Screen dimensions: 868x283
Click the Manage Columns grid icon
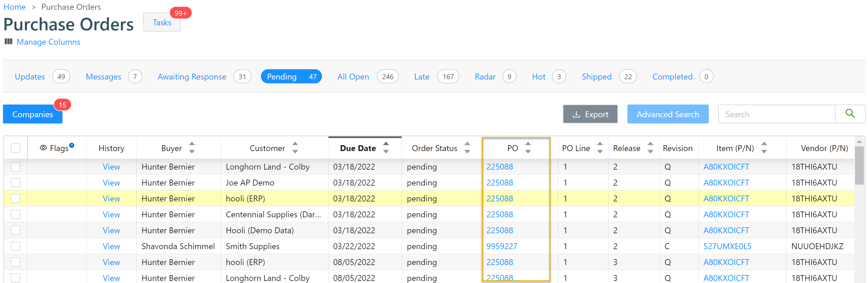click(9, 42)
